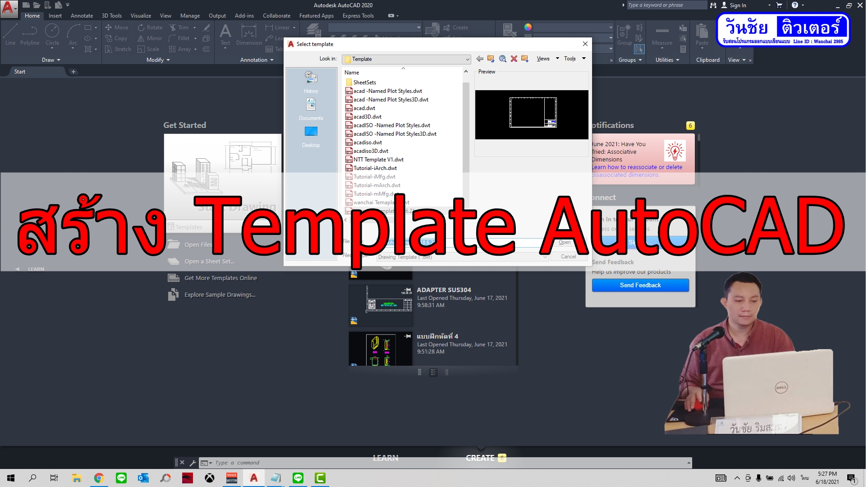Select the Arc tool
Screen dimensions: 868x487
point(73,34)
